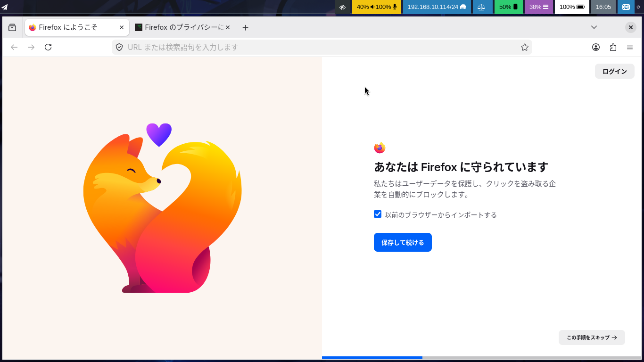Click the 50% green CPU indicator
Viewport: 644px width, 362px height.
(509, 7)
